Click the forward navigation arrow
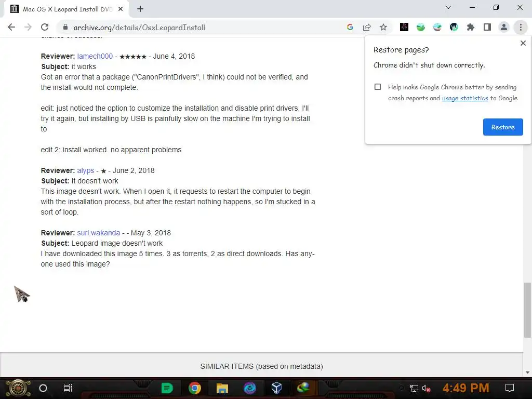The height and width of the screenshot is (399, 532). (x=28, y=27)
